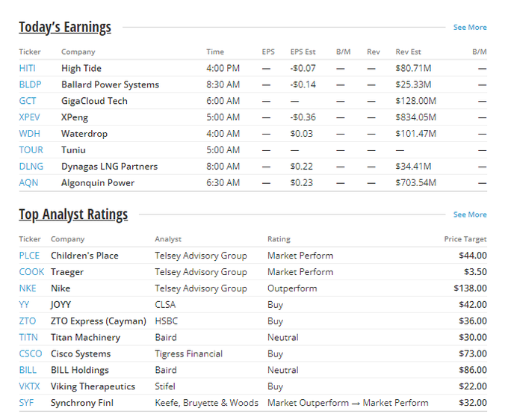Select the VKTX ticker link

click(x=30, y=387)
